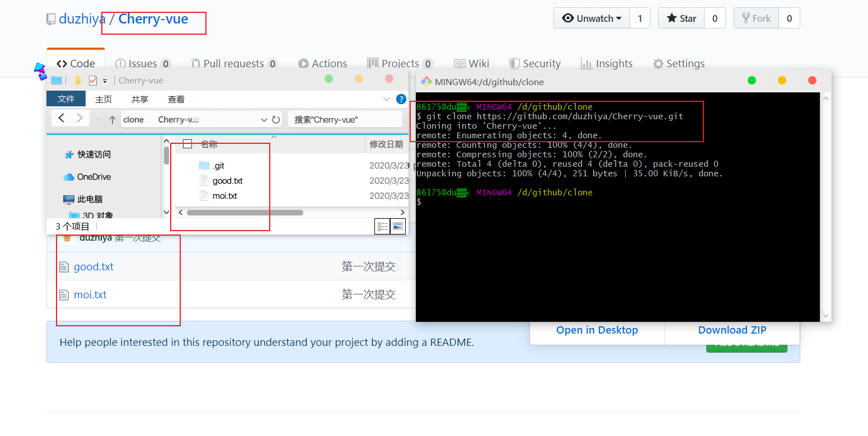Screen dimensions: 868x436
Task: Open the moi.txt link in GitHub file list
Action: click(90, 294)
